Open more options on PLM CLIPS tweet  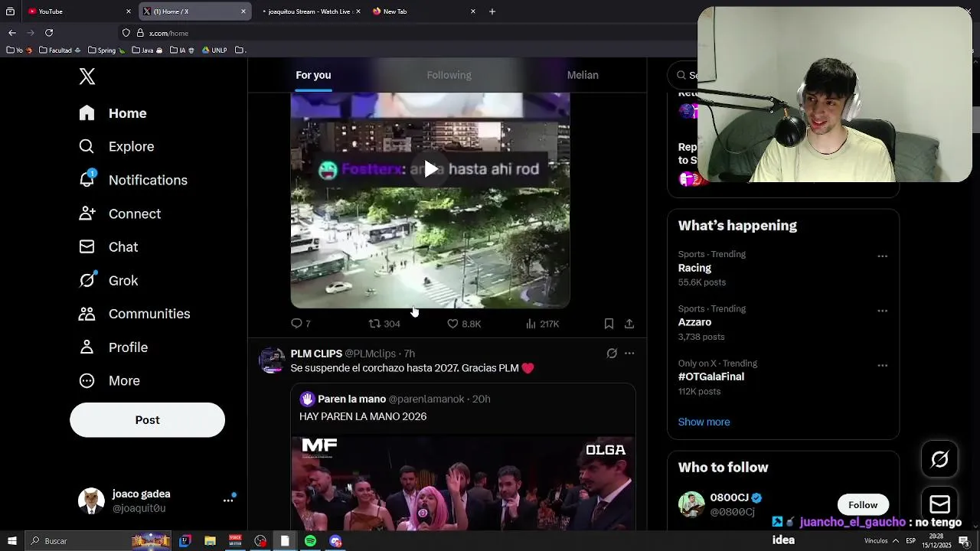(629, 354)
